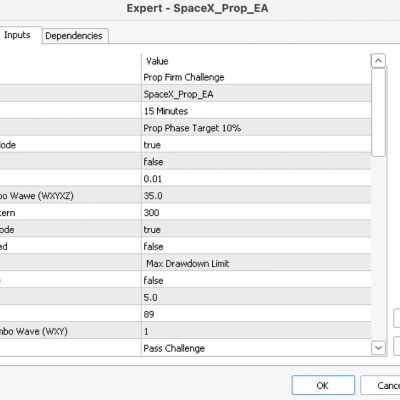Edit the 5.0 value field
Viewport: 400px width, 400px height.
coord(256,298)
